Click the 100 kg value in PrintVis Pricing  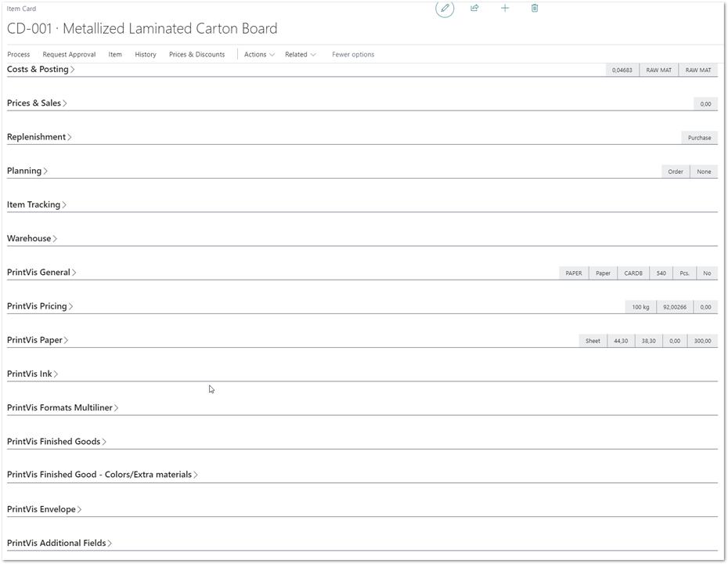coord(640,307)
